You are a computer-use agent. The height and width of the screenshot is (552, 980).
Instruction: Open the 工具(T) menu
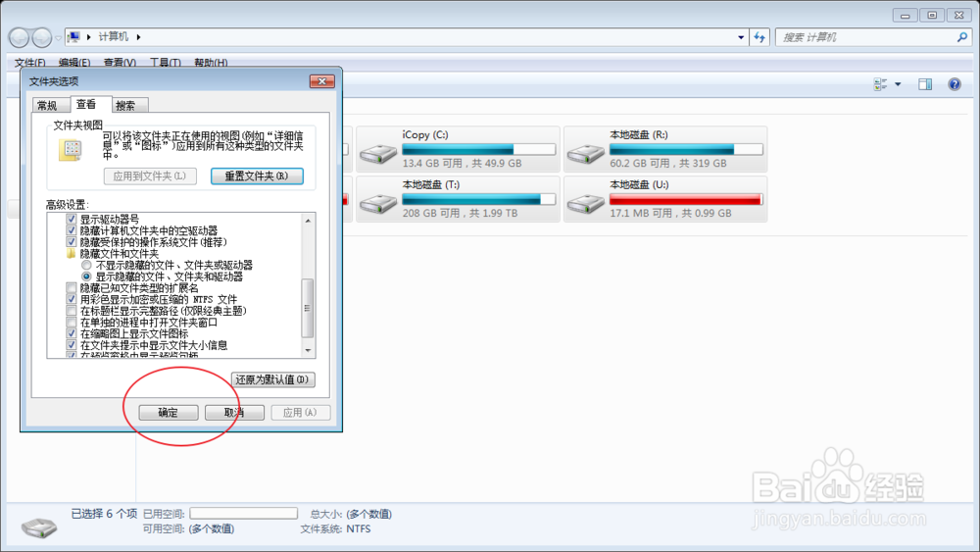pos(165,63)
